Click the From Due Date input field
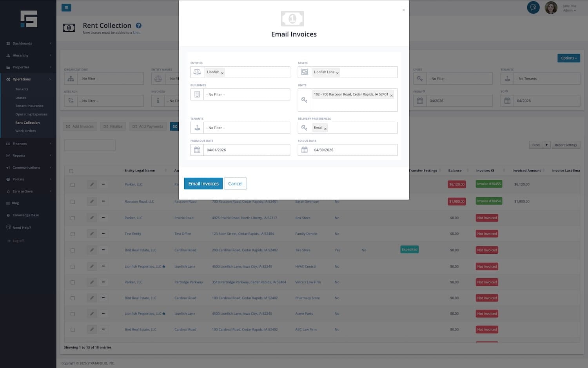The width and height of the screenshot is (588, 368). click(246, 150)
